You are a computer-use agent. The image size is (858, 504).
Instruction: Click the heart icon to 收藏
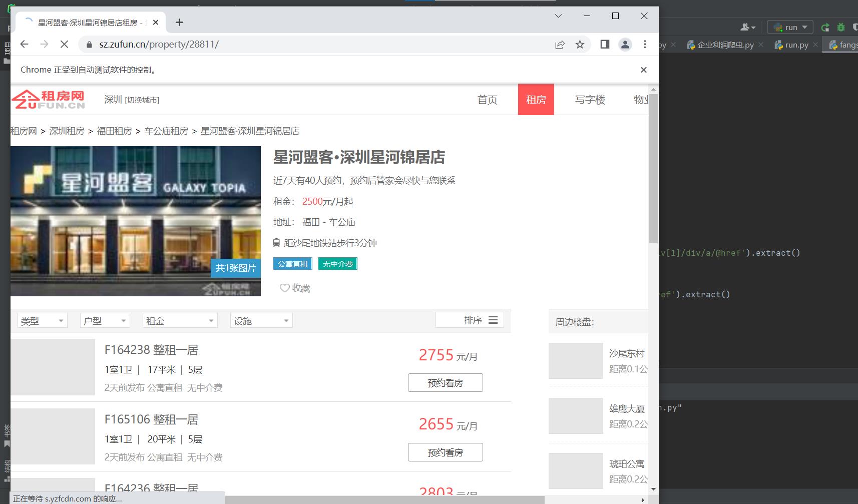(284, 288)
